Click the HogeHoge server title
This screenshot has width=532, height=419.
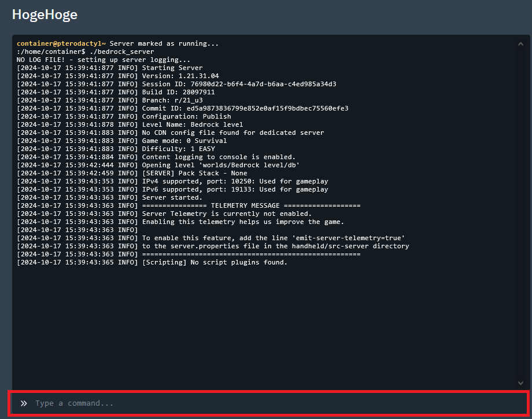pos(45,15)
